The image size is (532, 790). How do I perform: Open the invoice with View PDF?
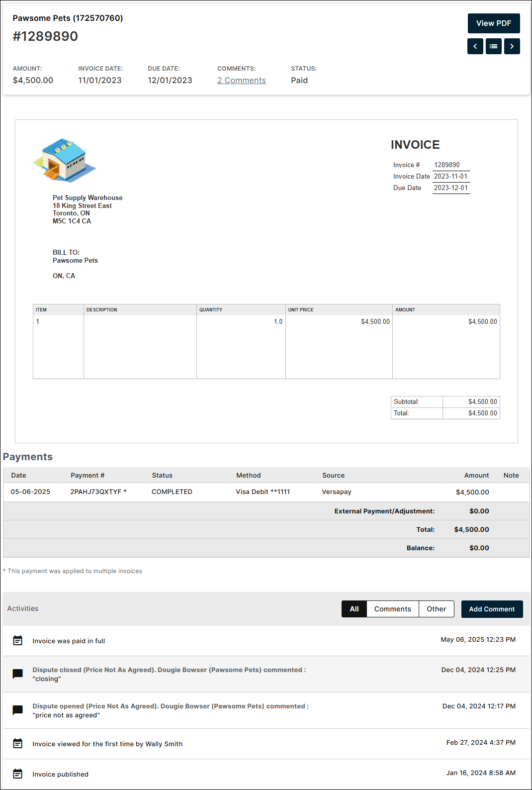coord(494,23)
